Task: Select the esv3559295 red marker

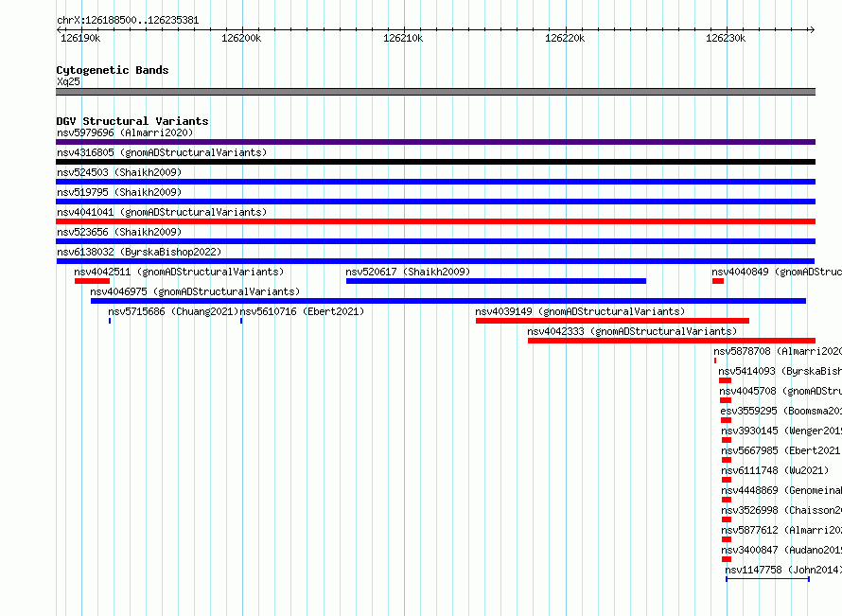Action: pos(726,420)
